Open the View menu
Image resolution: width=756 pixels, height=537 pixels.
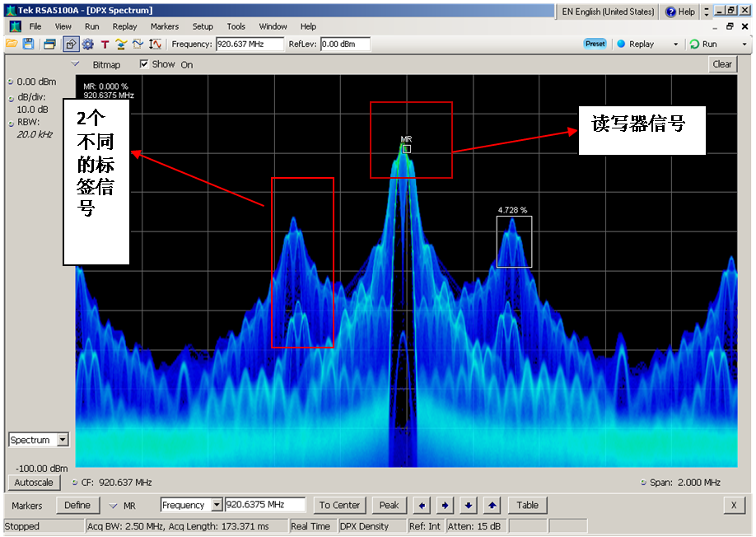63,26
